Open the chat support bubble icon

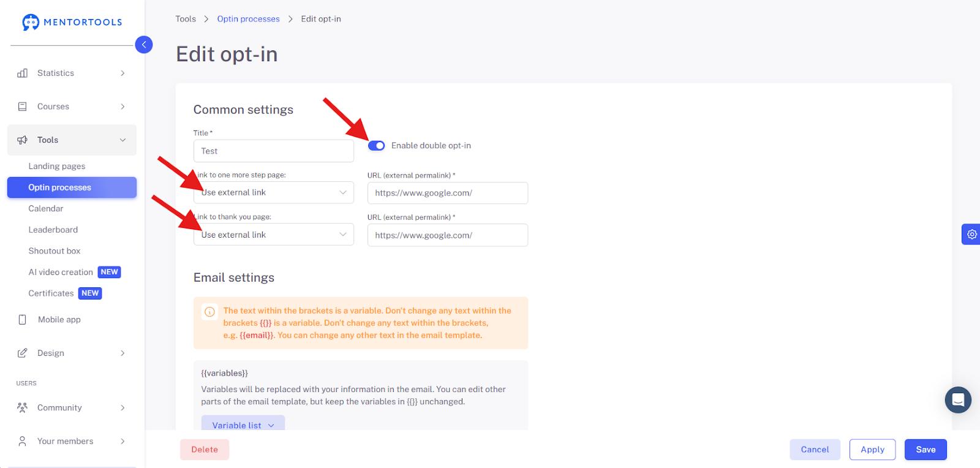point(958,400)
